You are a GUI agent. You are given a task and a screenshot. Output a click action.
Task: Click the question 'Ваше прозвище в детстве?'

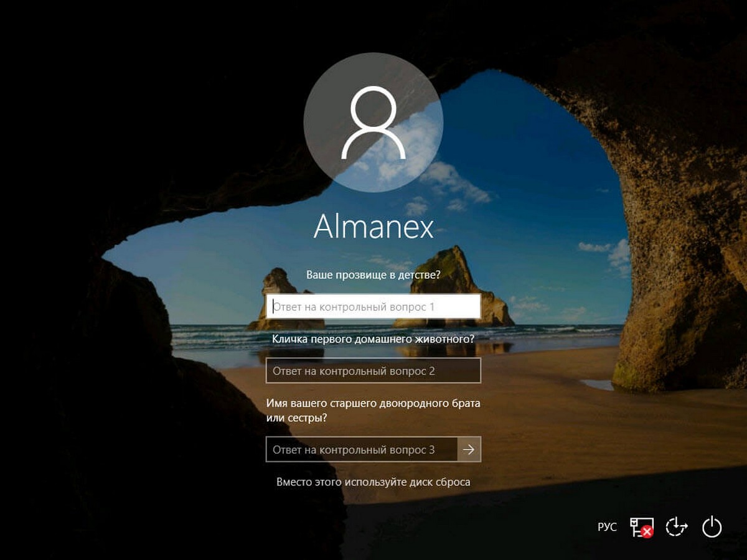coord(374,274)
